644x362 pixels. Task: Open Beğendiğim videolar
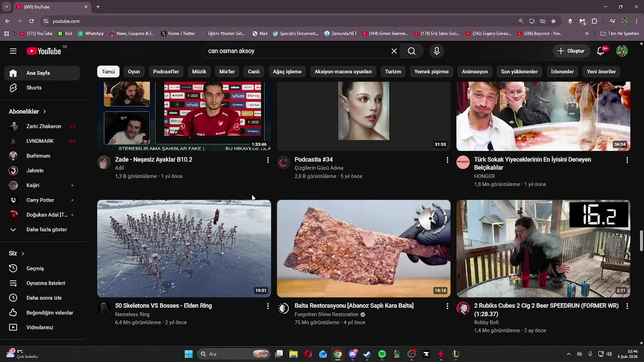point(43,313)
